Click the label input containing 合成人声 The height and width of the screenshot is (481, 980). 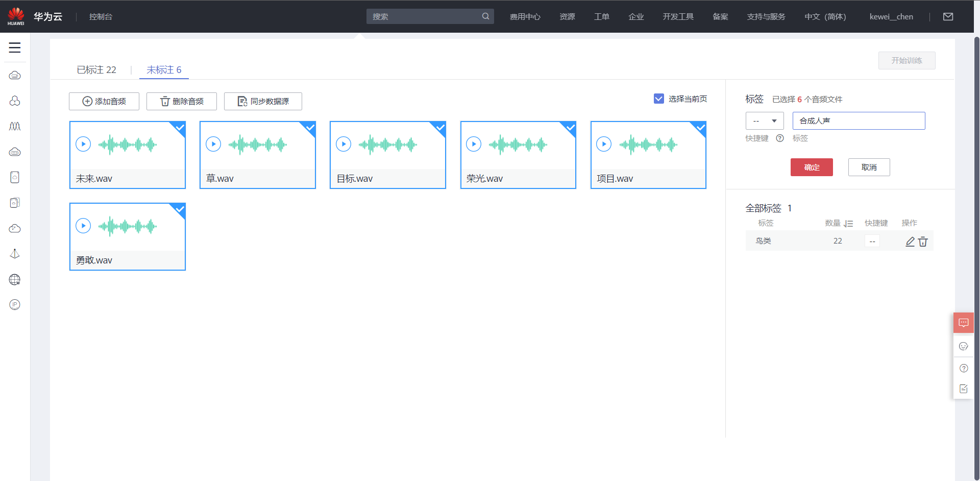[859, 121]
